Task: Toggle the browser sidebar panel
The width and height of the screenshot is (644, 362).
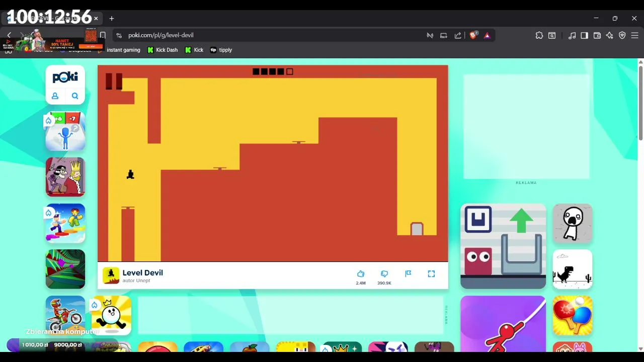Action: [584, 35]
